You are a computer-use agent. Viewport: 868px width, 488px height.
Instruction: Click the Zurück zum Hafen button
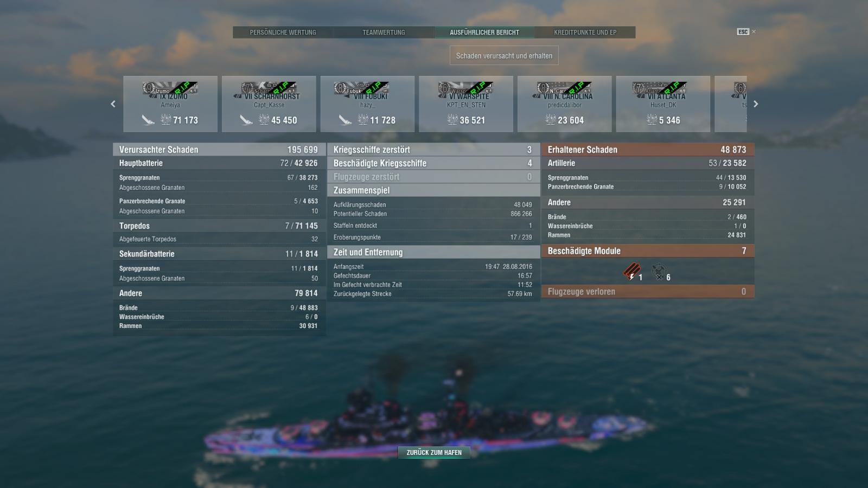(434, 452)
